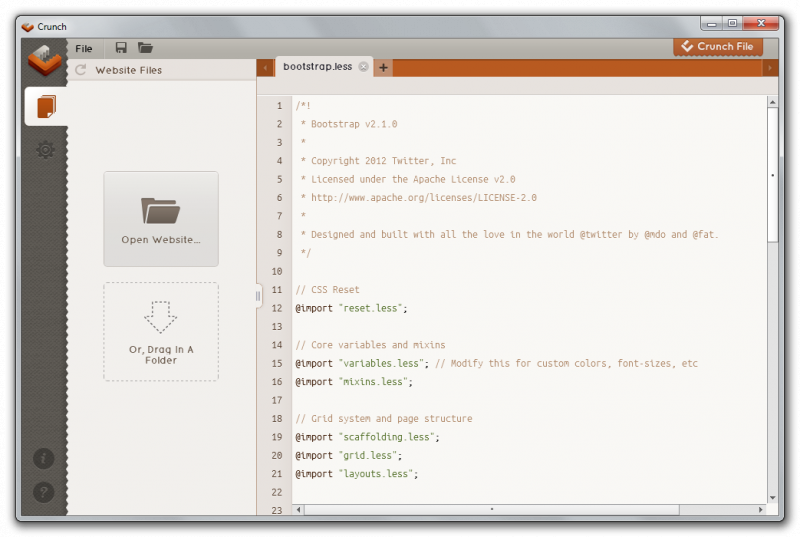Open the help question mark icon
The height and width of the screenshot is (537, 800).
click(x=43, y=492)
